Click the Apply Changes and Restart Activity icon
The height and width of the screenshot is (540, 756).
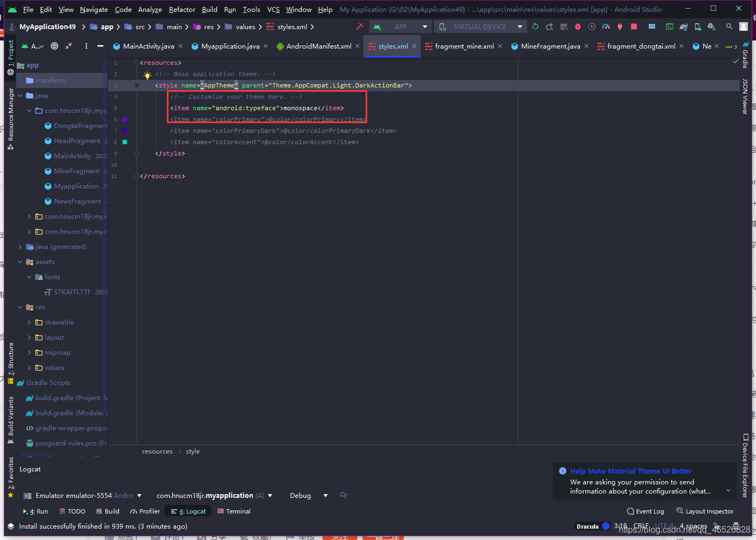click(x=549, y=26)
